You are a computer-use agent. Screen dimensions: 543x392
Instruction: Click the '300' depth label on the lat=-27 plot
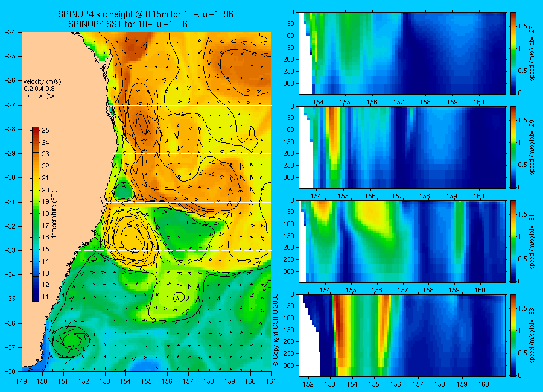(290, 83)
